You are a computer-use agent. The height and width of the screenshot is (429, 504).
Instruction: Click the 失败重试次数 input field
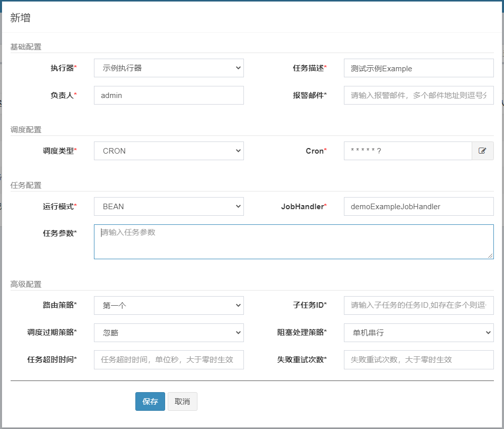click(x=418, y=360)
